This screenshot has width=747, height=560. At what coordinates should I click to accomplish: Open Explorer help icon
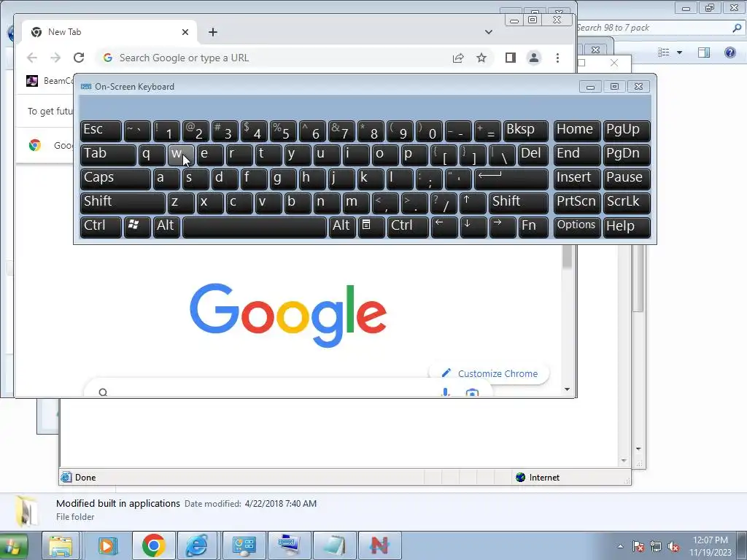[729, 52]
